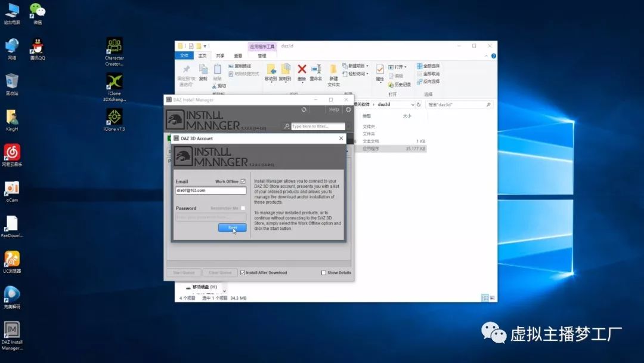The height and width of the screenshot is (363, 644).
Task: Switch to the 主页 ribbon tab
Action: click(x=203, y=56)
